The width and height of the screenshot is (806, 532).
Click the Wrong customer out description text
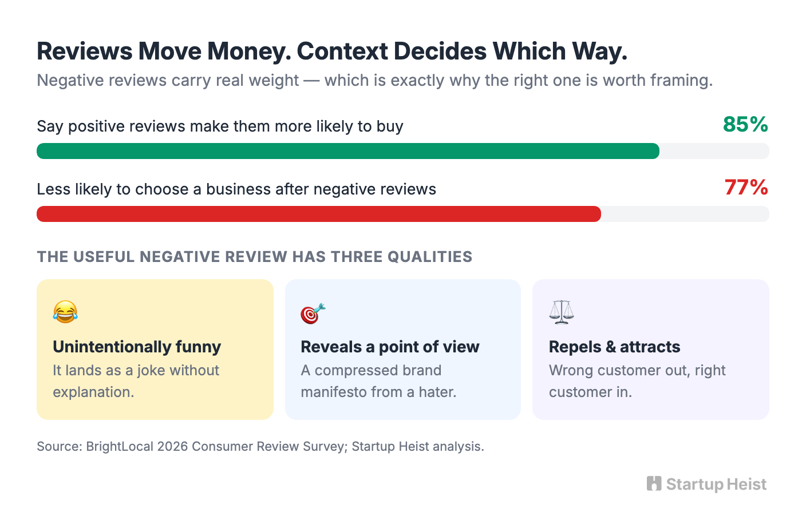(x=637, y=381)
